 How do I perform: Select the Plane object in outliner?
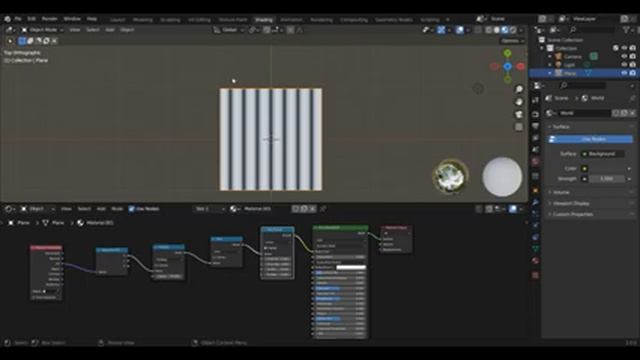[570, 73]
